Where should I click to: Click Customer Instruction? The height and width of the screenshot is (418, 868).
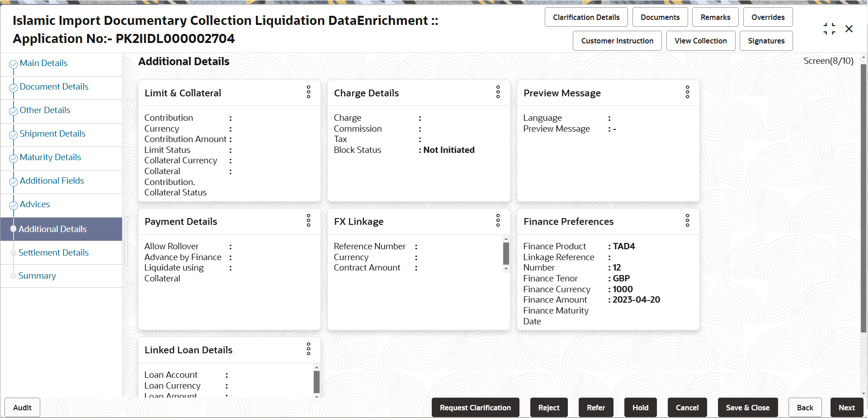click(617, 41)
